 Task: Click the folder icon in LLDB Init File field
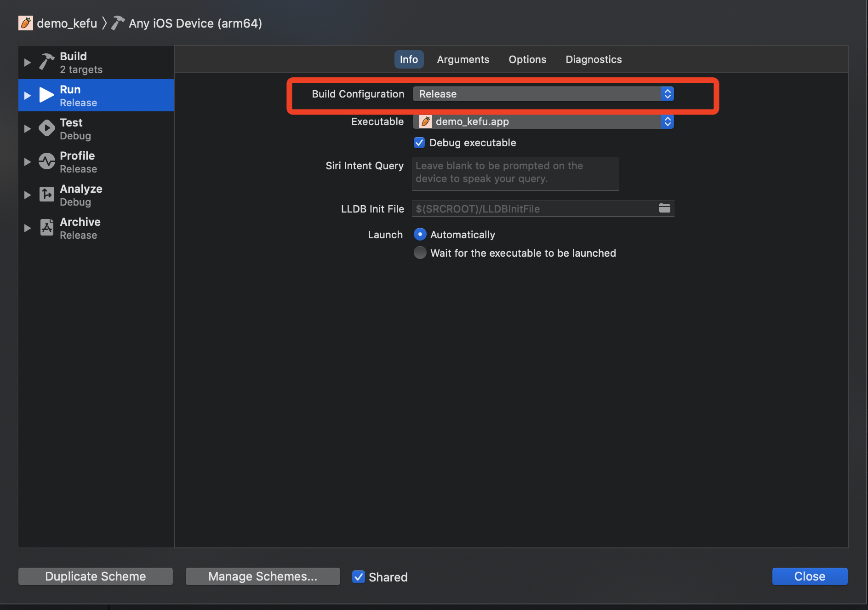pos(664,208)
